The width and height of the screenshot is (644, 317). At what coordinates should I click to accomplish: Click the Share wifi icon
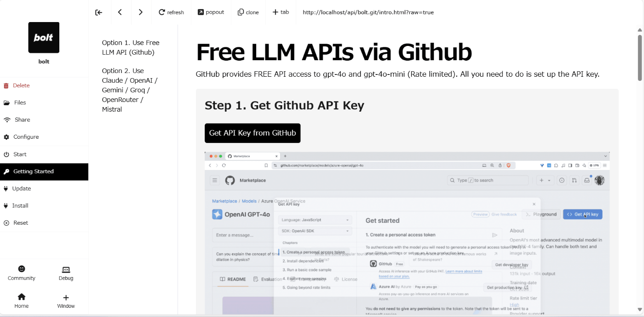click(x=7, y=120)
